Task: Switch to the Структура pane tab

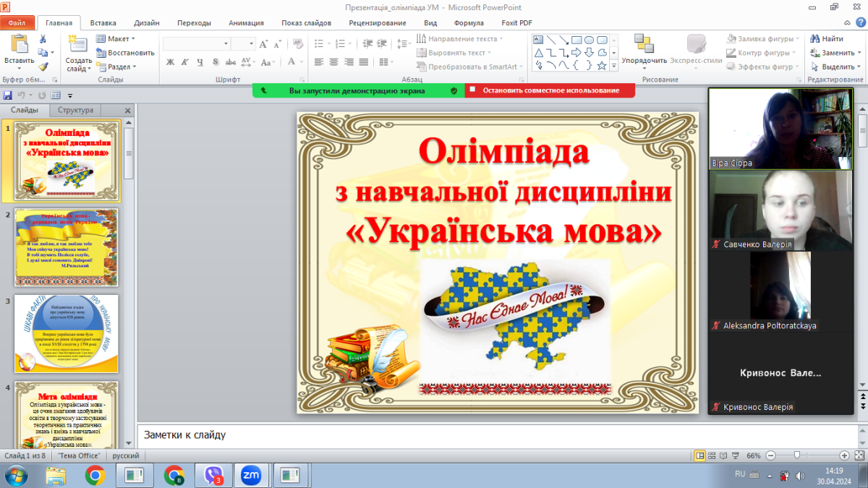Action: click(x=75, y=111)
